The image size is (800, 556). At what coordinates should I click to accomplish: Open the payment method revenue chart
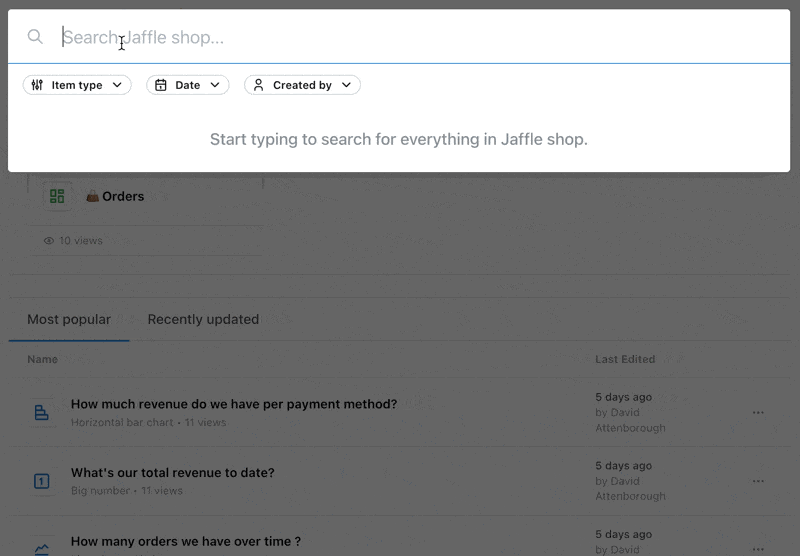pos(234,404)
